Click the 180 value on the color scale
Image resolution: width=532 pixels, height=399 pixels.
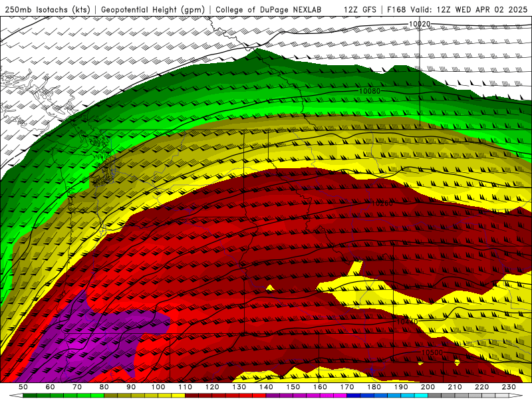pyautogui.click(x=374, y=387)
